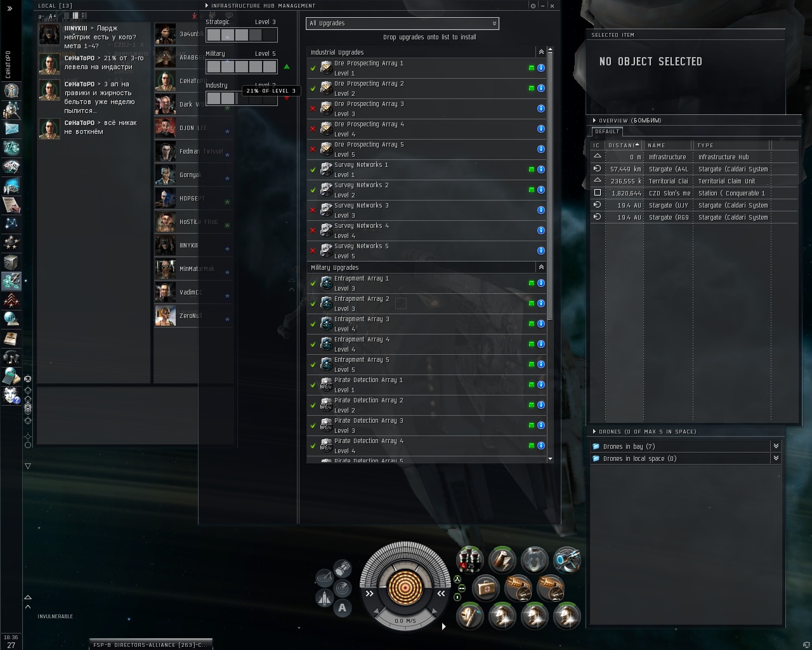Activate the capacitor battery module with lightning
The width and height of the screenshot is (812, 650).
tap(502, 560)
